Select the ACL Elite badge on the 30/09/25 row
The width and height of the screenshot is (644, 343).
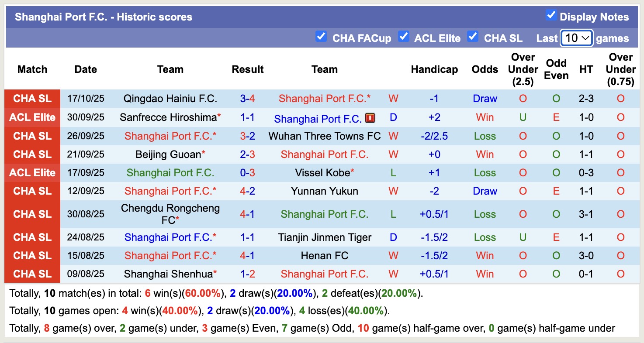coord(32,117)
